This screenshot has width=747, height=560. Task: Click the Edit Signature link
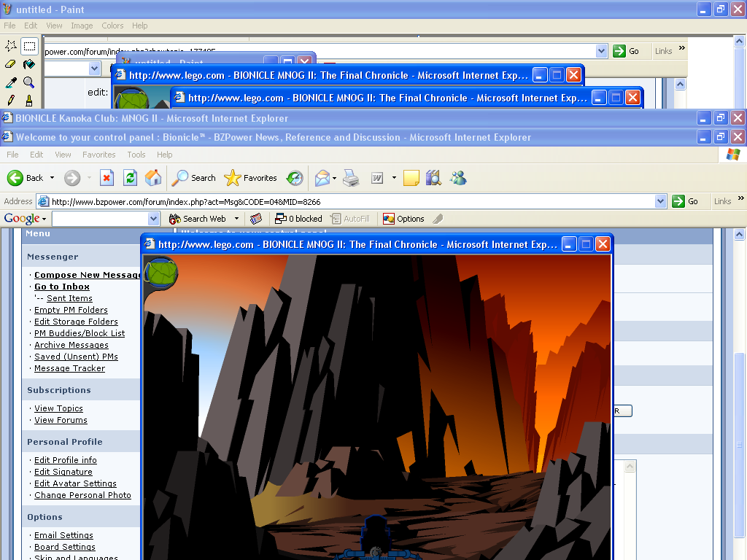[63, 472]
